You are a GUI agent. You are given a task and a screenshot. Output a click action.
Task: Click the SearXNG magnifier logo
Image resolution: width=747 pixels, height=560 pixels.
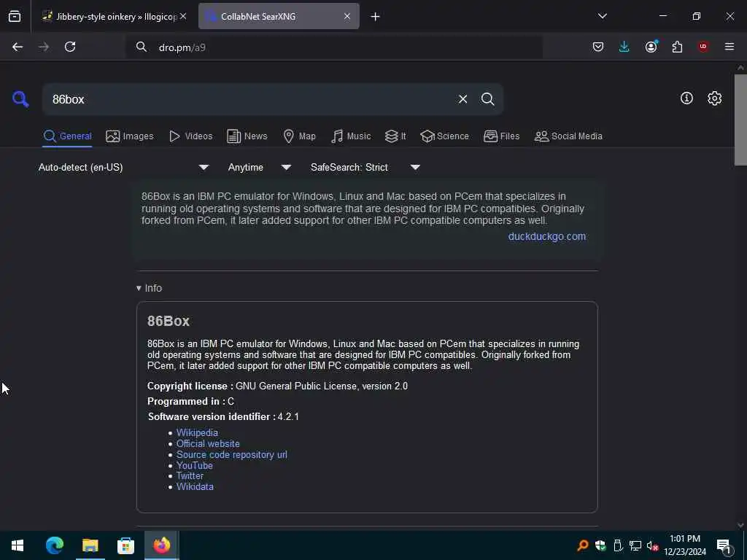[20, 99]
